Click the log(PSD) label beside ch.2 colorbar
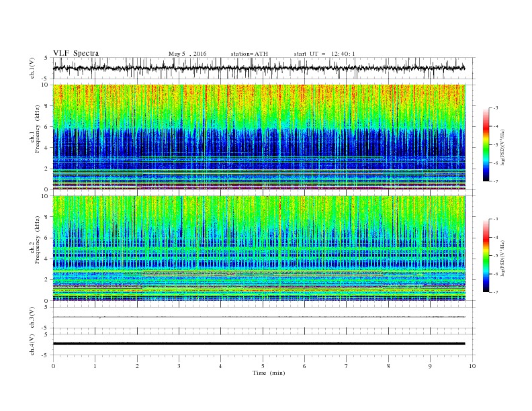Screen dimensions: 532x411 pyautogui.click(x=503, y=258)
